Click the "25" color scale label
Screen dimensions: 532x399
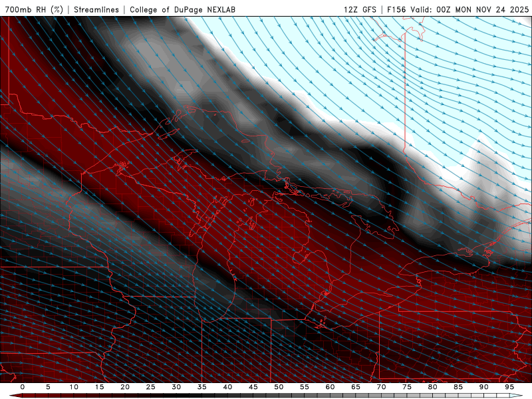(151, 387)
